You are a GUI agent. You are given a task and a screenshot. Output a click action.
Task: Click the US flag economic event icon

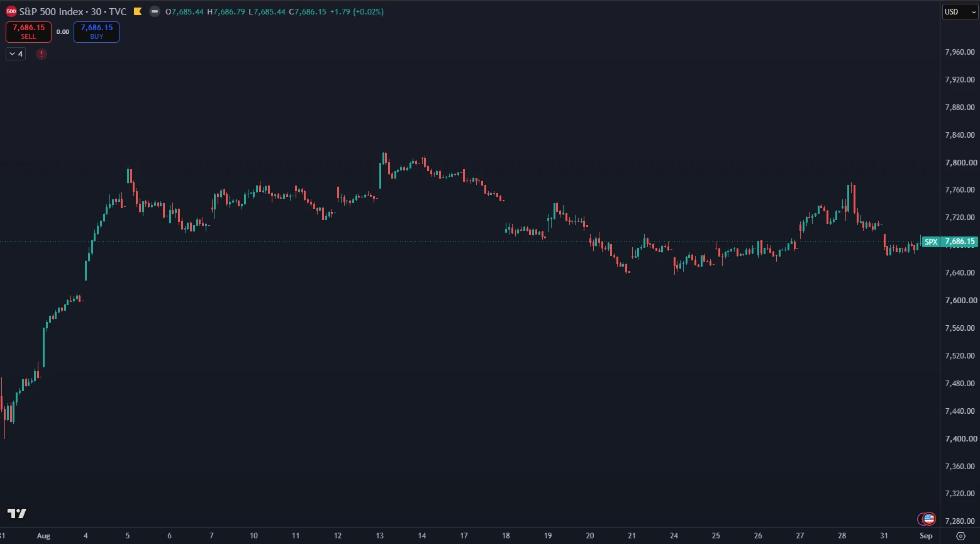(x=929, y=519)
